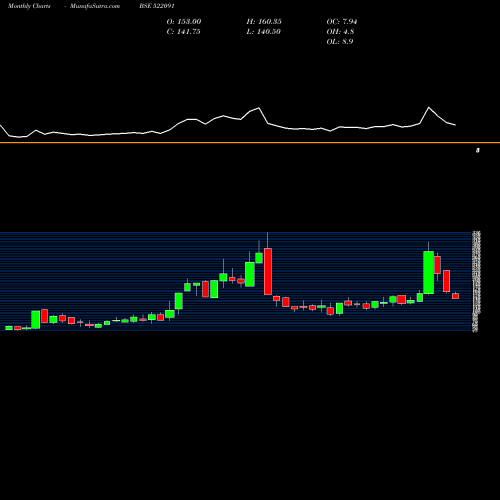Screen dimensions: 500x500
Task: Click the last red candlestick on the chart
Action: click(x=455, y=296)
